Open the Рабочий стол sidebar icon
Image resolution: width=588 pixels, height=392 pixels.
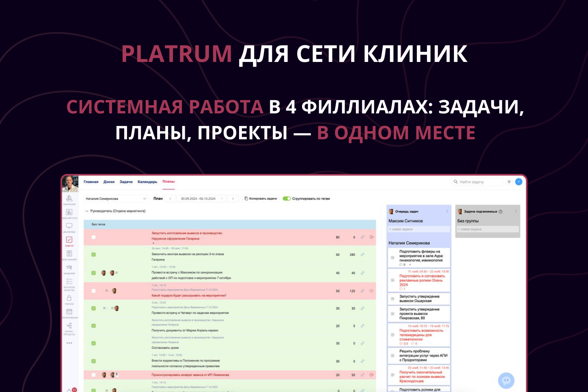(x=69, y=213)
